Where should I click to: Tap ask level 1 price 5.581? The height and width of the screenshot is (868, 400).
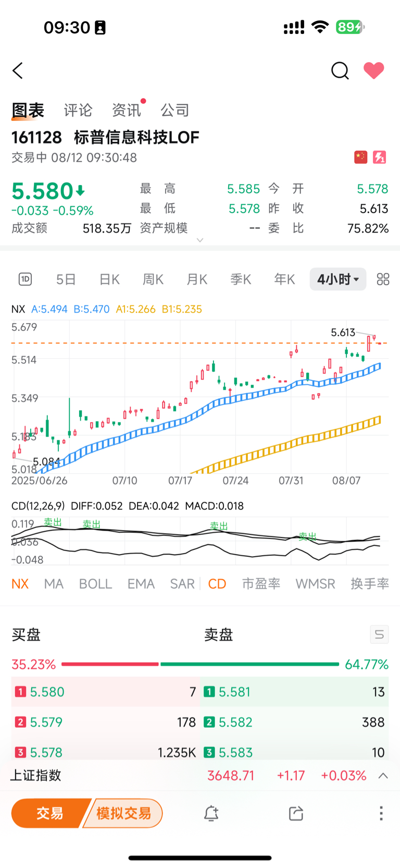pos(235,692)
